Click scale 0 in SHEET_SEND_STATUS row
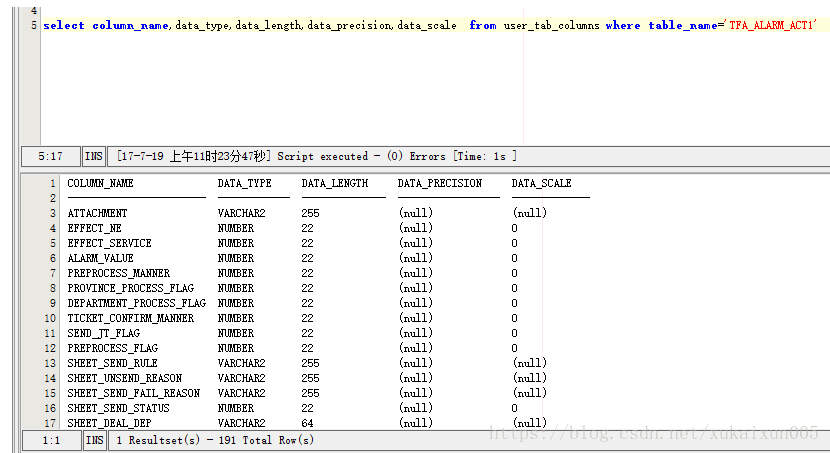Screen dimensions: 830x453 515,408
